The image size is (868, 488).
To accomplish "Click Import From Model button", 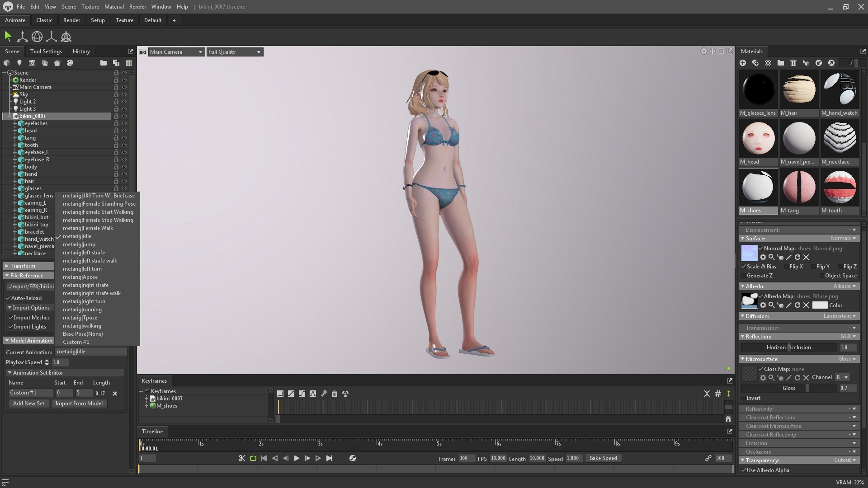I will [x=79, y=404].
